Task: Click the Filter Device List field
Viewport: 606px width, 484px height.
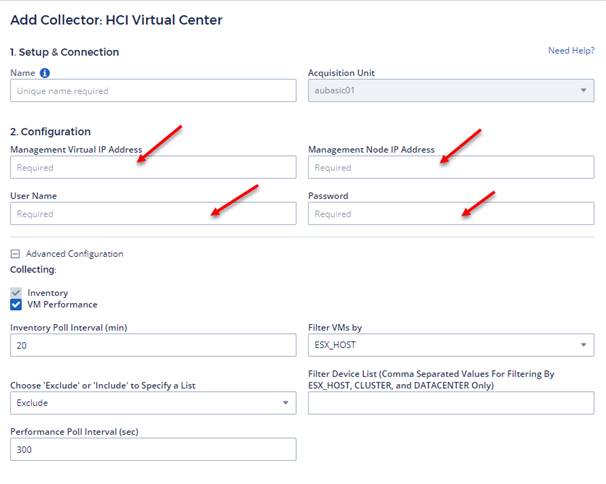Action: tap(451, 403)
